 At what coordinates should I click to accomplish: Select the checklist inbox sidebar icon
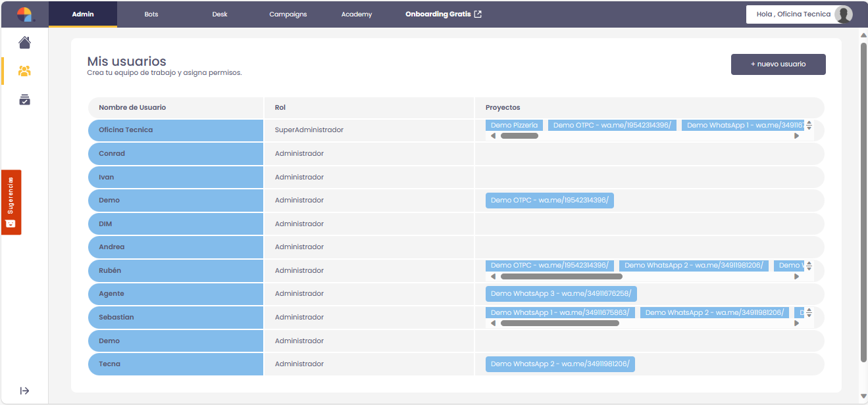click(24, 100)
